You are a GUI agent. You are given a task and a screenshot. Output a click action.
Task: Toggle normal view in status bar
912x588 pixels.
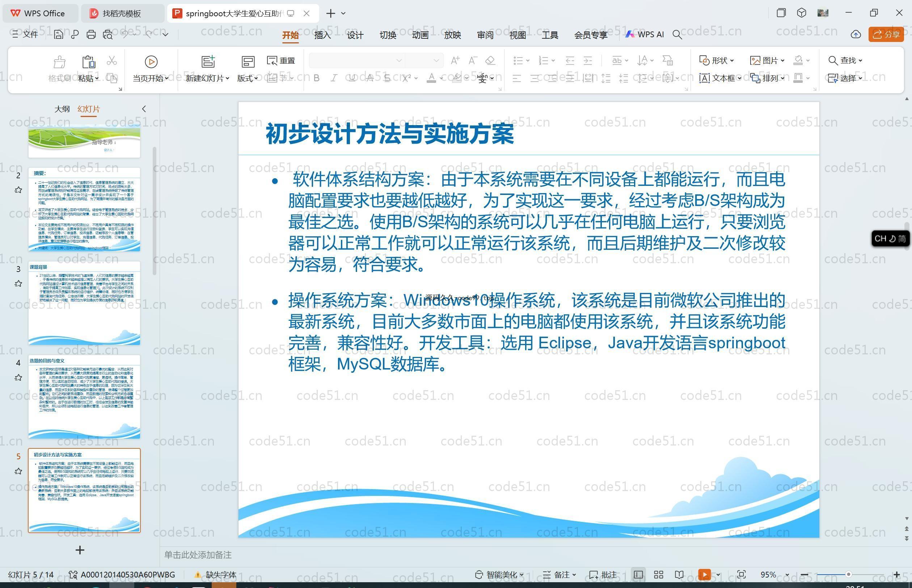point(638,575)
